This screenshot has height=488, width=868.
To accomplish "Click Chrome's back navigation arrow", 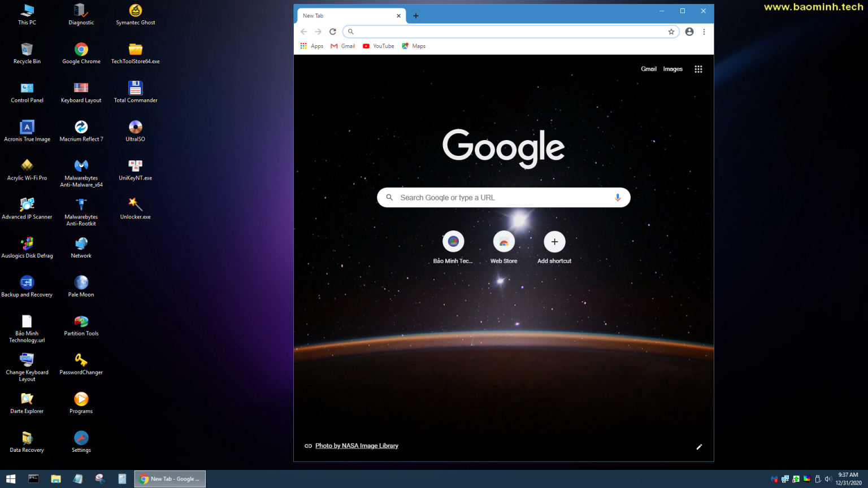I will click(x=304, y=32).
